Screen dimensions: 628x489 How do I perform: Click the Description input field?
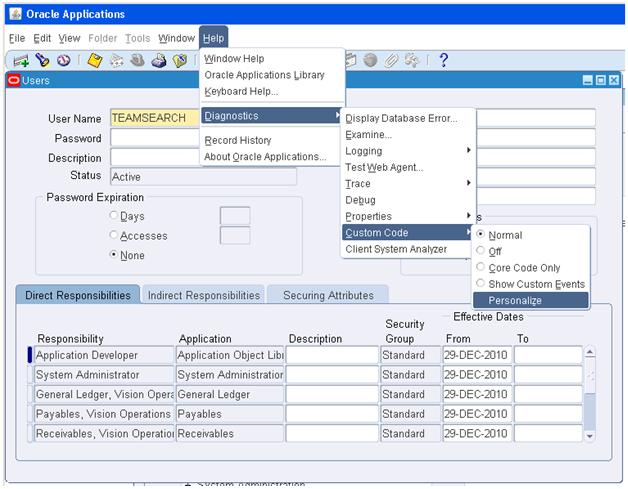(155, 157)
